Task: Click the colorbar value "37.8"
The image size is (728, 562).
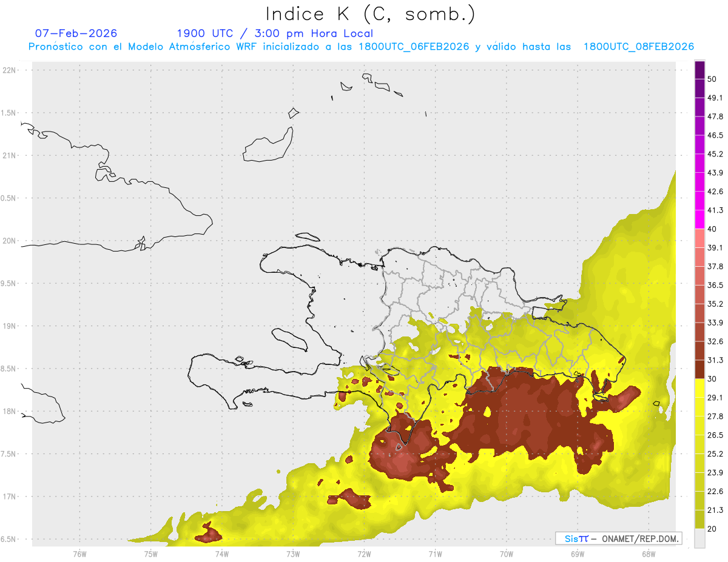Action: [x=715, y=266]
